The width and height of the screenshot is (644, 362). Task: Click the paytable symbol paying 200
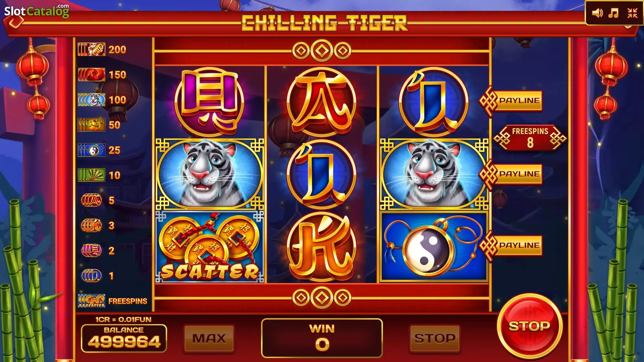[92, 50]
